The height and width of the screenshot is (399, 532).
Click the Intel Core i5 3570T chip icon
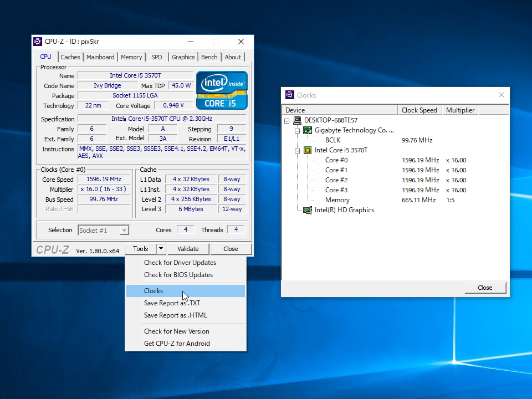[308, 150]
